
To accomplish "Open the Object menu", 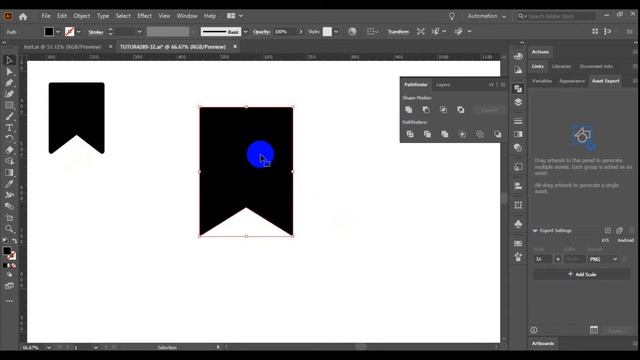I will click(82, 16).
